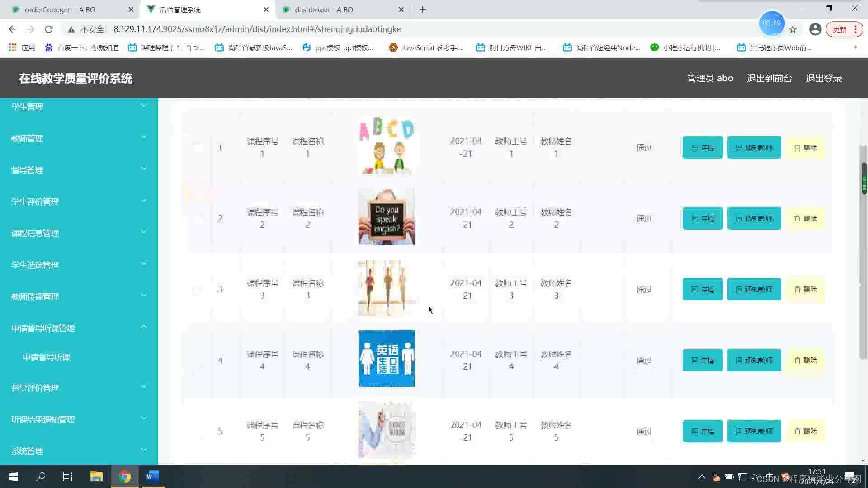
Task: Click 通知教师 button in row 2
Action: [754, 218]
